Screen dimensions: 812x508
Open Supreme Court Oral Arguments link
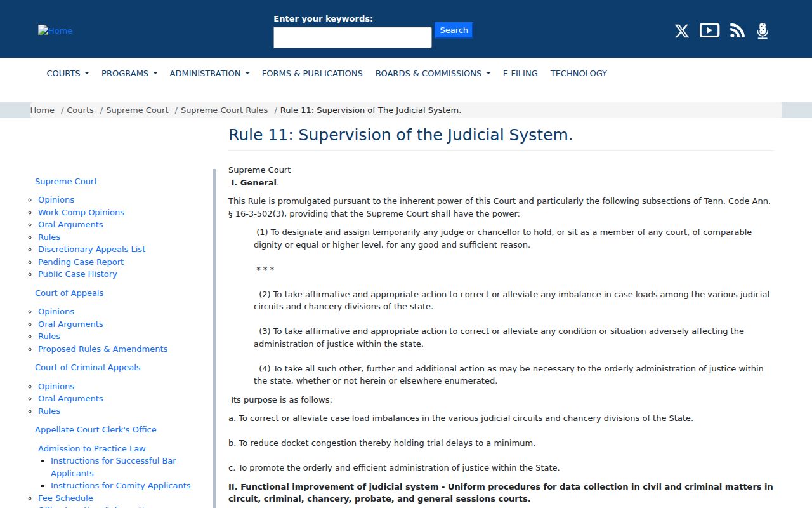(x=70, y=225)
